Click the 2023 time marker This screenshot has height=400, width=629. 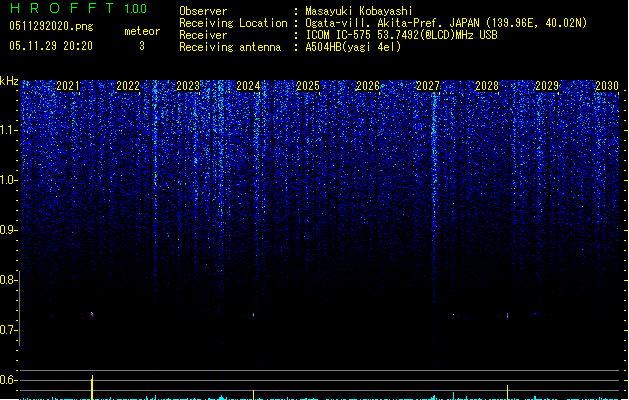pyautogui.click(x=188, y=85)
